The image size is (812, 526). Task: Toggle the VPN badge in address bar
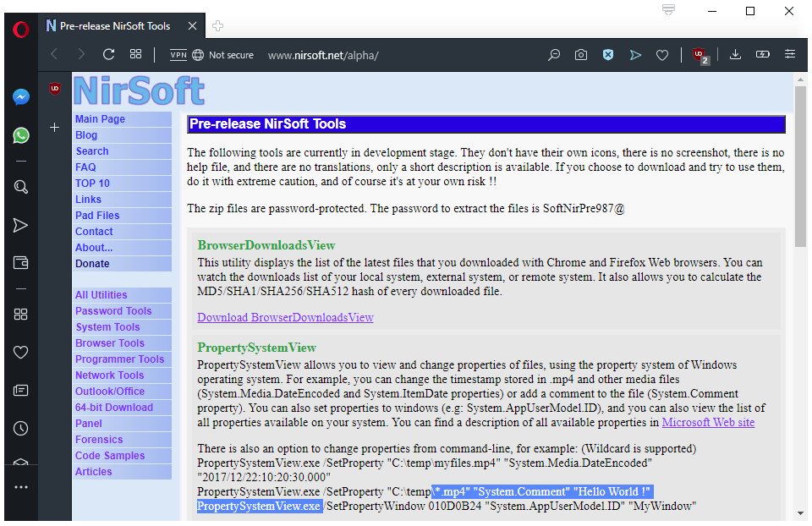pyautogui.click(x=178, y=54)
